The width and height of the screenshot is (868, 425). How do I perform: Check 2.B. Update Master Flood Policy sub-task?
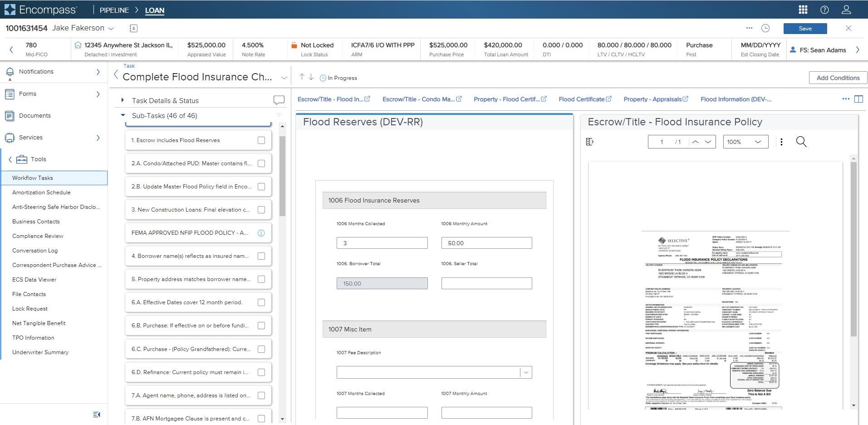(x=261, y=187)
